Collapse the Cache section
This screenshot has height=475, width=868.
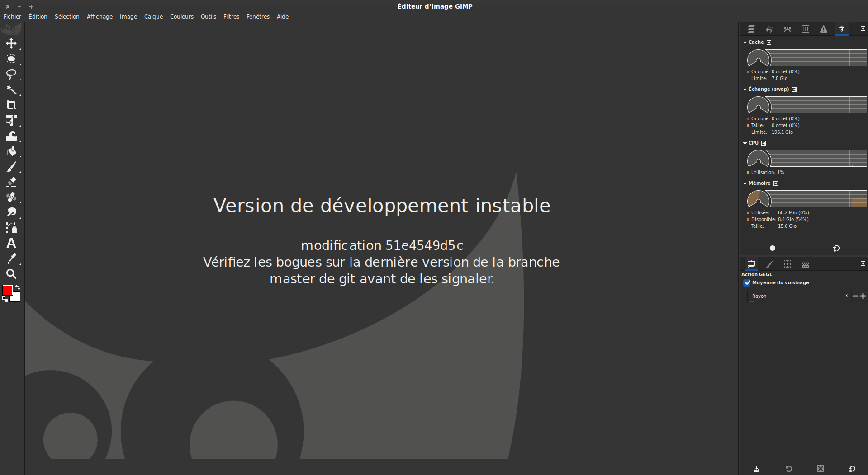(x=745, y=42)
